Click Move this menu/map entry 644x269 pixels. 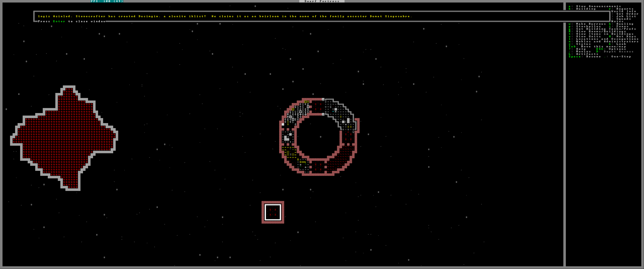coord(597,46)
